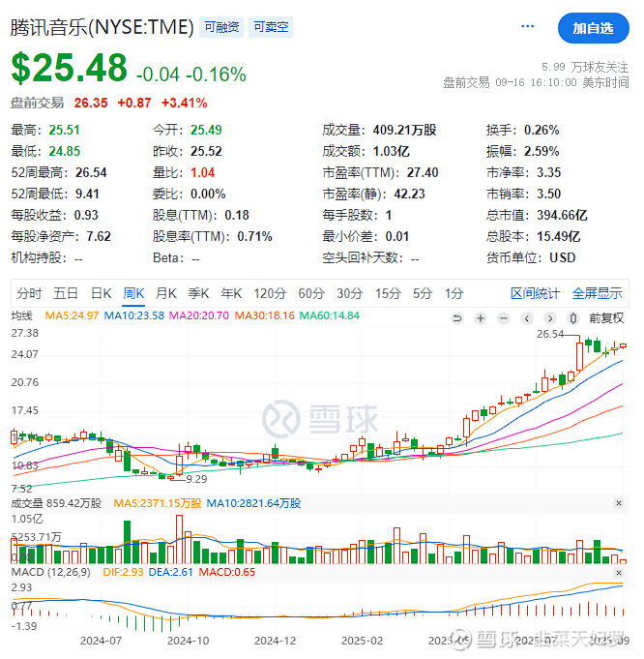This screenshot has height=659, width=644.
Task: Click the 可卖空 tag
Action: click(271, 27)
